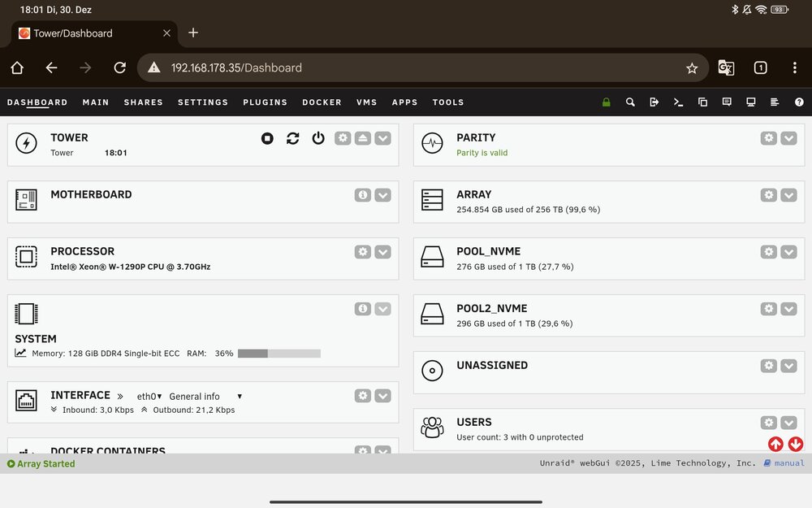Open Array settings gear
The width and height of the screenshot is (812, 508).
[769, 195]
